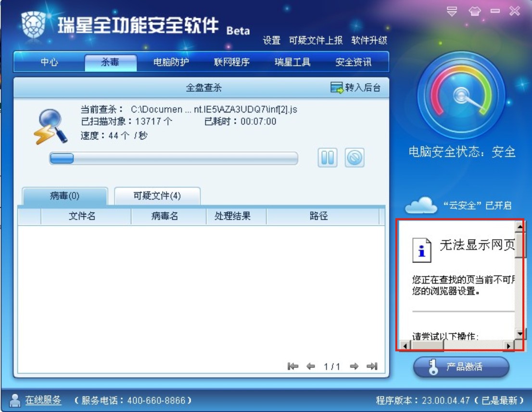Sort by 病毒名 column header
532x412 pixels.
pyautogui.click(x=169, y=216)
